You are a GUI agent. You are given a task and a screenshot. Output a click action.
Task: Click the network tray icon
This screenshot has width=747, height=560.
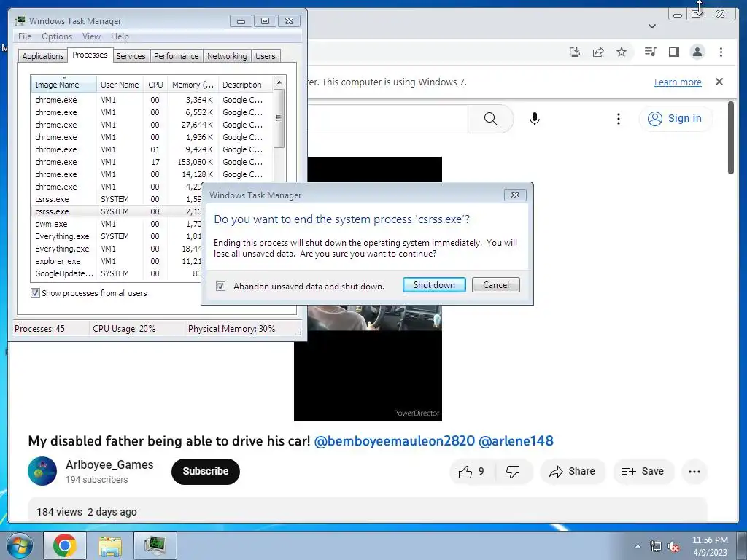point(656,546)
